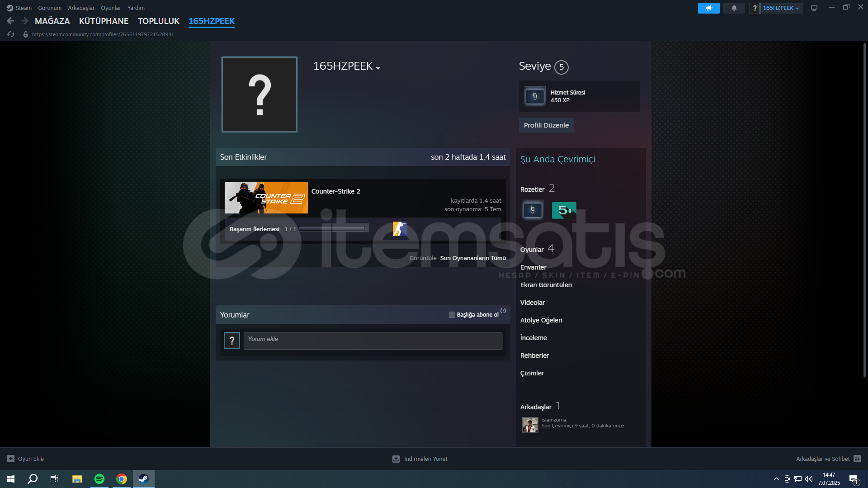Viewport: 868px width, 488px height.
Task: Reload the page using refresh icon
Action: pyautogui.click(x=11, y=34)
